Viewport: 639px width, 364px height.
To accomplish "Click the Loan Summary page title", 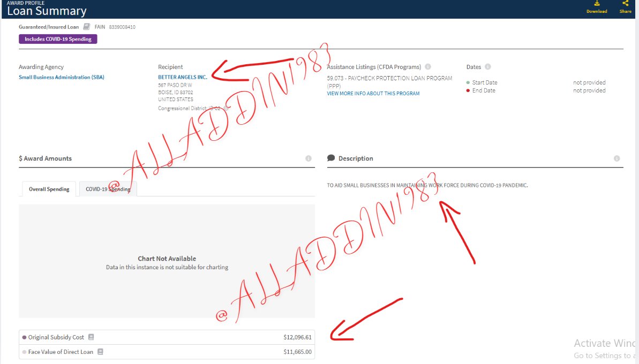I will point(47,11).
